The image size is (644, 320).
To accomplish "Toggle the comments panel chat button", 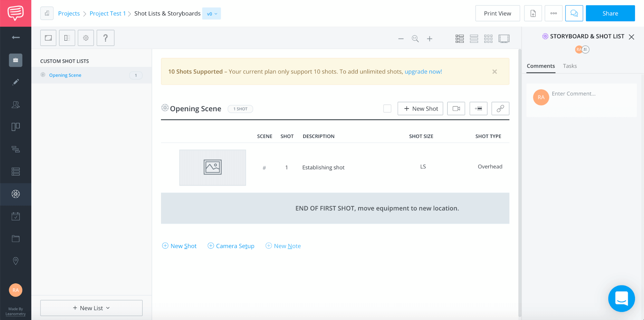I will (574, 14).
